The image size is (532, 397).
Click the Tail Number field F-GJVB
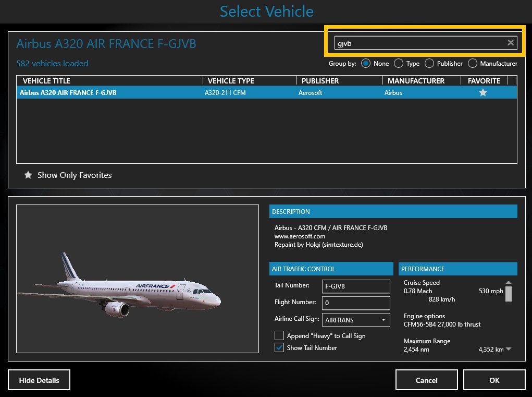click(x=356, y=286)
